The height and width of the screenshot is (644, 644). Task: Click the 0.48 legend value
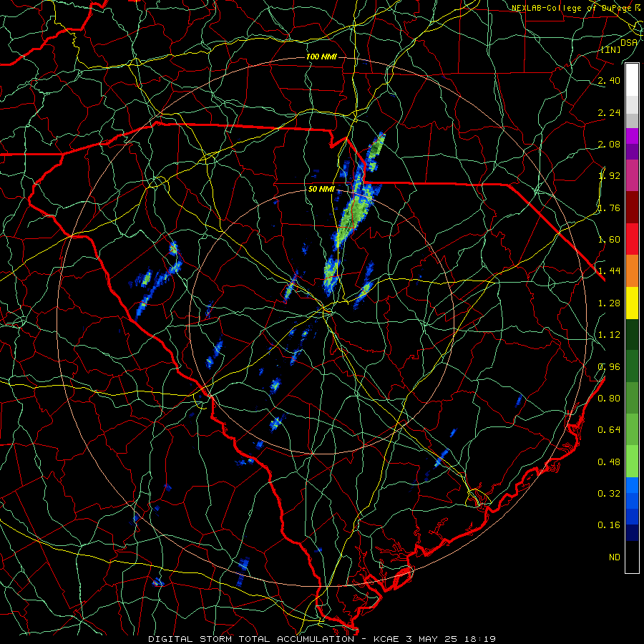click(x=609, y=462)
